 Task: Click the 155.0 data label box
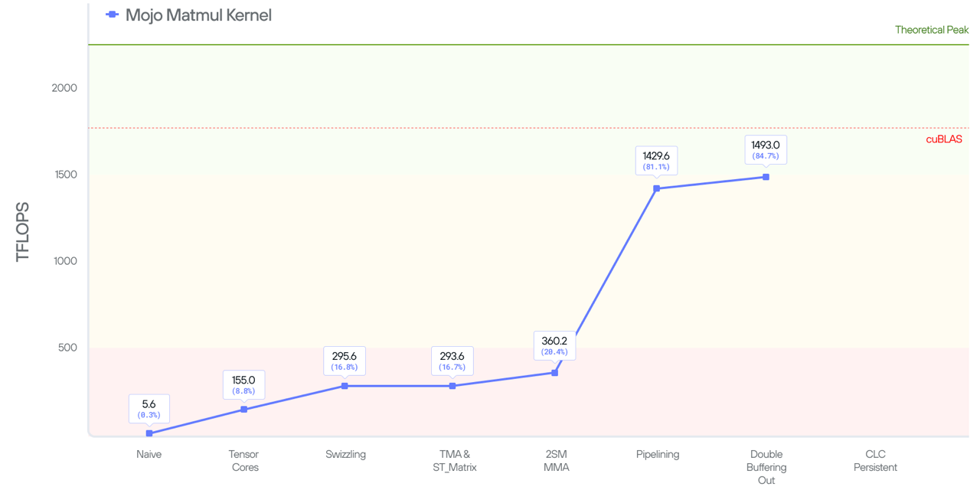243,384
